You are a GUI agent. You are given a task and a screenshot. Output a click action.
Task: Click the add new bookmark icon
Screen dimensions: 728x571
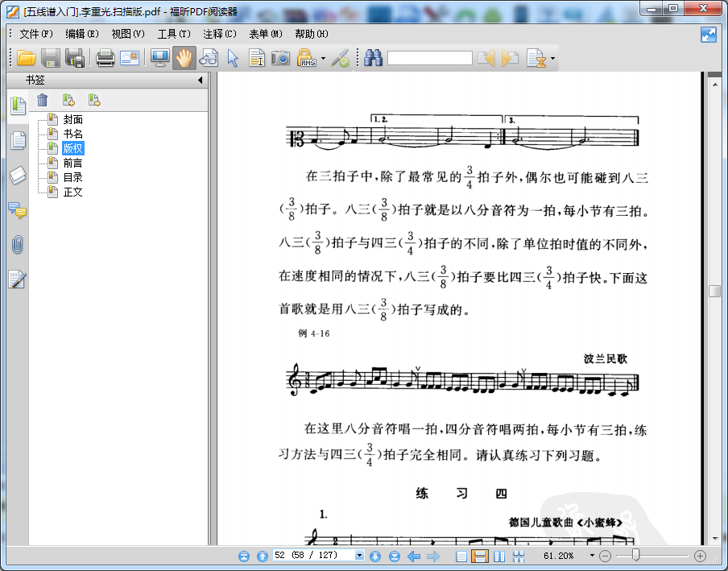pyautogui.click(x=68, y=100)
